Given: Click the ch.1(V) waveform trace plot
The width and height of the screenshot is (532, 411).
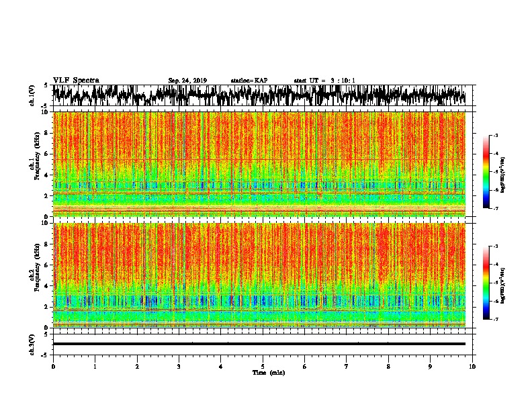Looking at the screenshot, I should coord(259,95).
